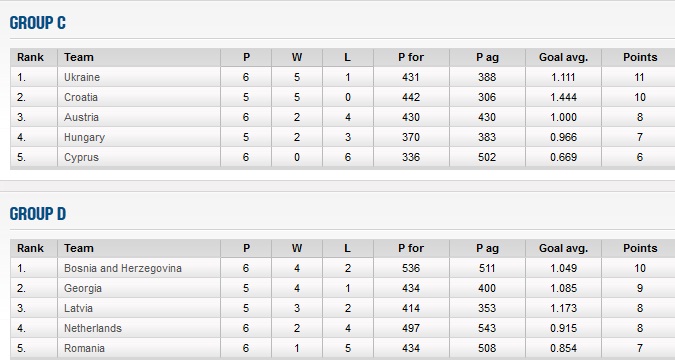Select Bosnia's 536 points-for cell
Image resolution: width=675 pixels, height=360 pixels.
(x=411, y=268)
